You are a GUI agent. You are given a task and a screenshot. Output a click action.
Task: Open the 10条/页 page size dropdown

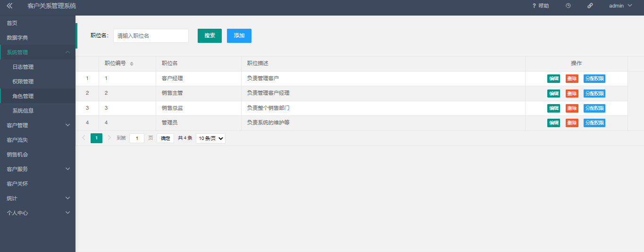[210, 138]
